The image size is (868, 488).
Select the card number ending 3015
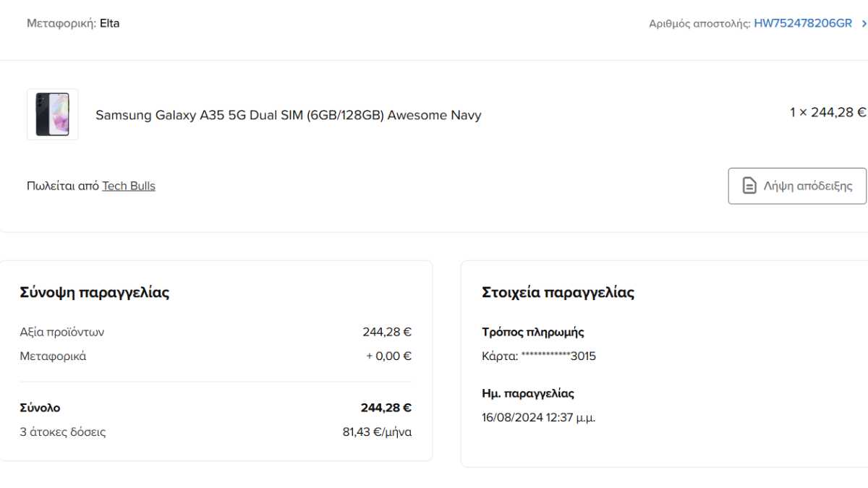coord(539,356)
